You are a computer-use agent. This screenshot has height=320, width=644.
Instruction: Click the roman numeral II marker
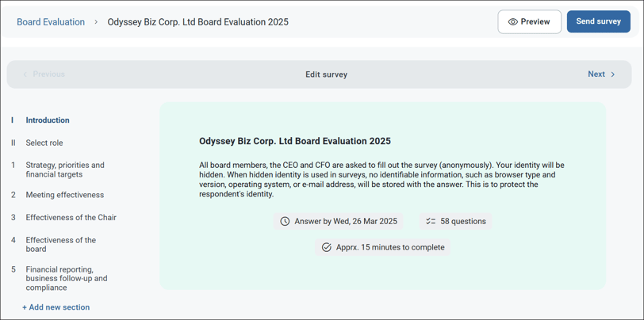pos(13,143)
